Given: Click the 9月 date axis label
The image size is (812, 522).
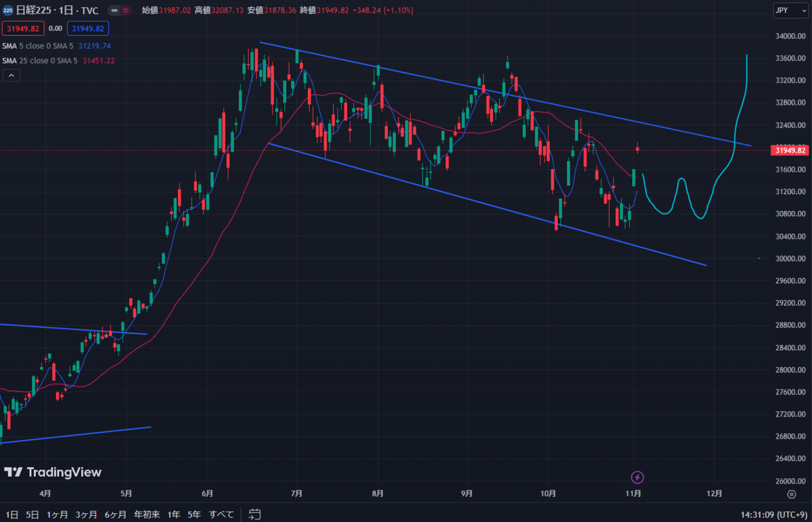Looking at the screenshot, I should [x=466, y=494].
